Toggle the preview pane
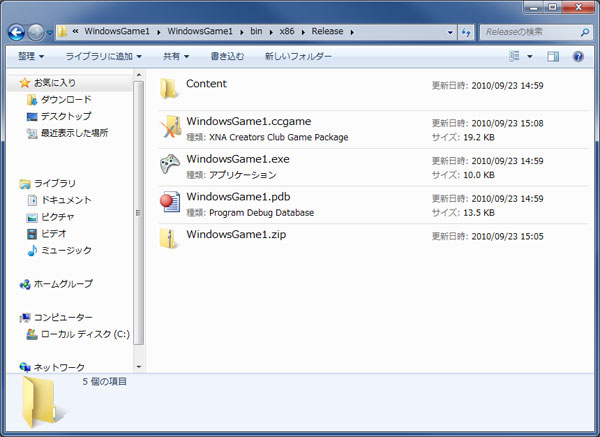Image resolution: width=600 pixels, height=437 pixels. pyautogui.click(x=553, y=57)
